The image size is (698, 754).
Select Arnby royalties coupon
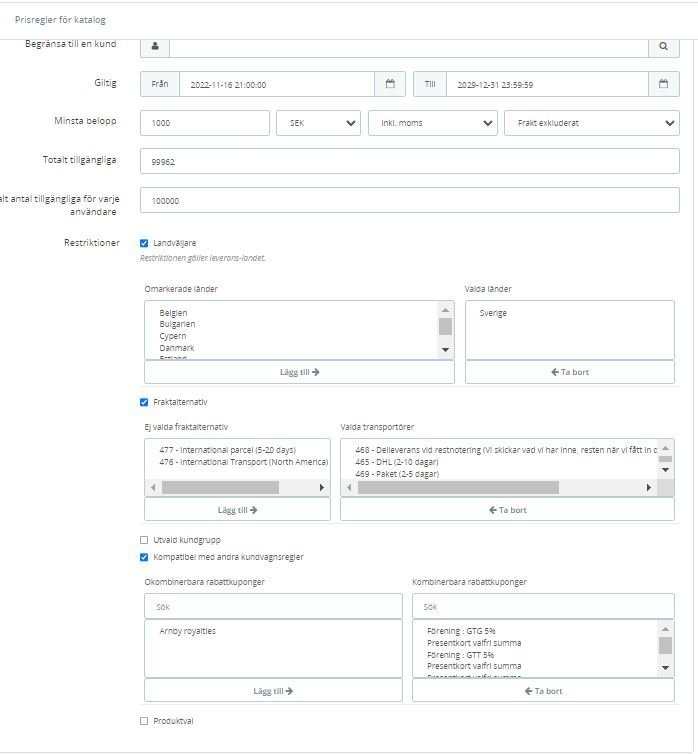(x=187, y=631)
